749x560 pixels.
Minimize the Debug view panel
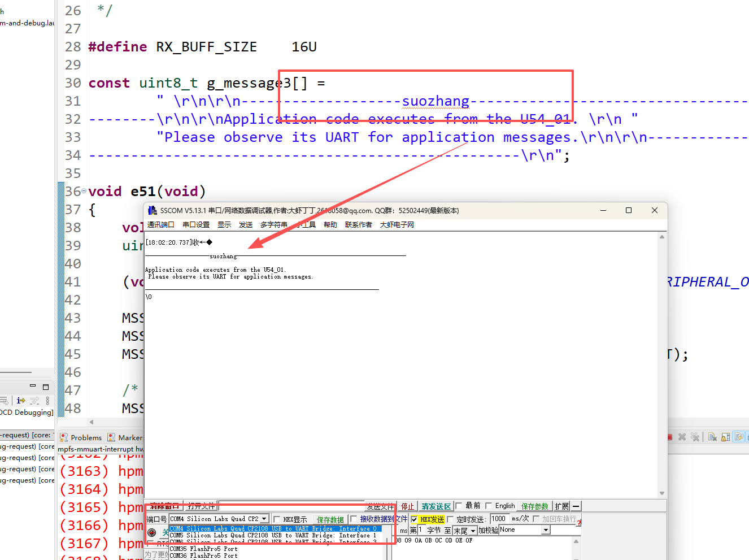click(33, 386)
